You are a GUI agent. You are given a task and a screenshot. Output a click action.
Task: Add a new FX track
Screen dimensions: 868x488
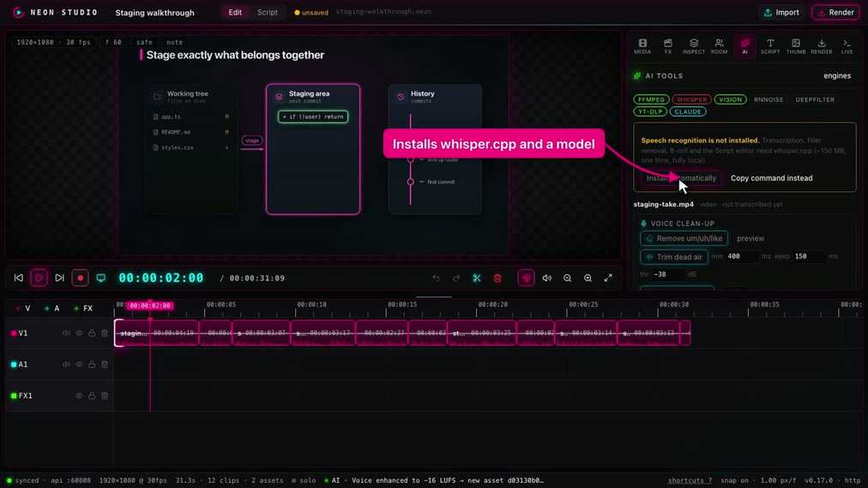[83, 308]
